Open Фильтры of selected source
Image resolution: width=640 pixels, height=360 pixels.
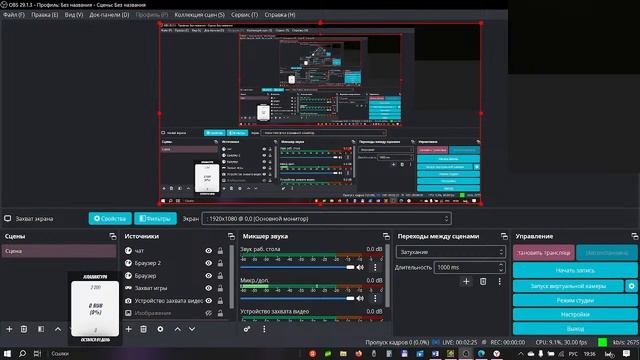155,219
